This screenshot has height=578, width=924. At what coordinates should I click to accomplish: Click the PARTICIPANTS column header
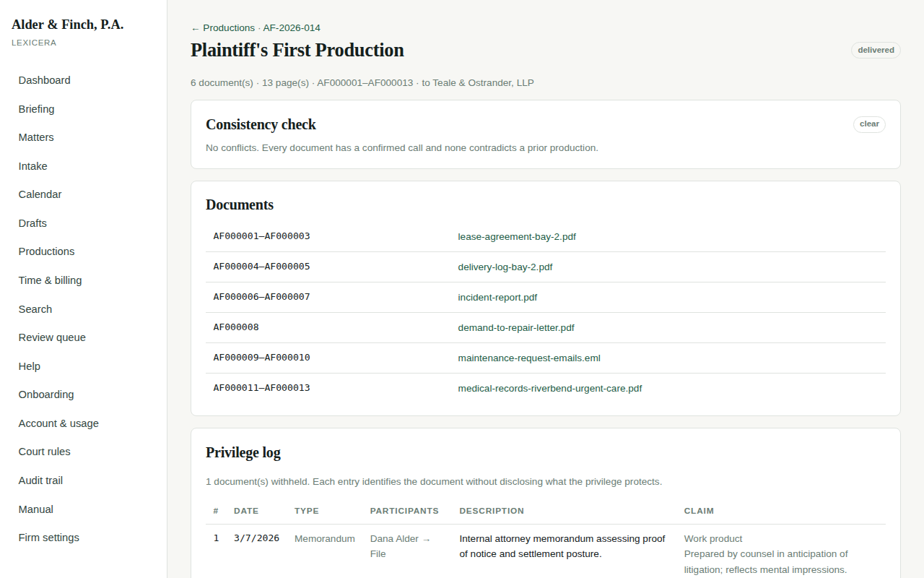pos(404,511)
